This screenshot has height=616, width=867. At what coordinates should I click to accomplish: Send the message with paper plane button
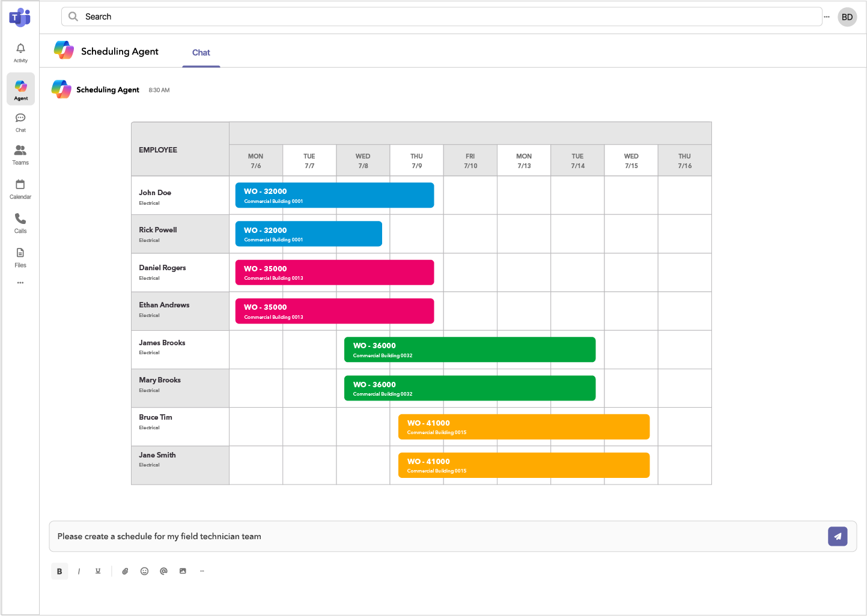(838, 536)
